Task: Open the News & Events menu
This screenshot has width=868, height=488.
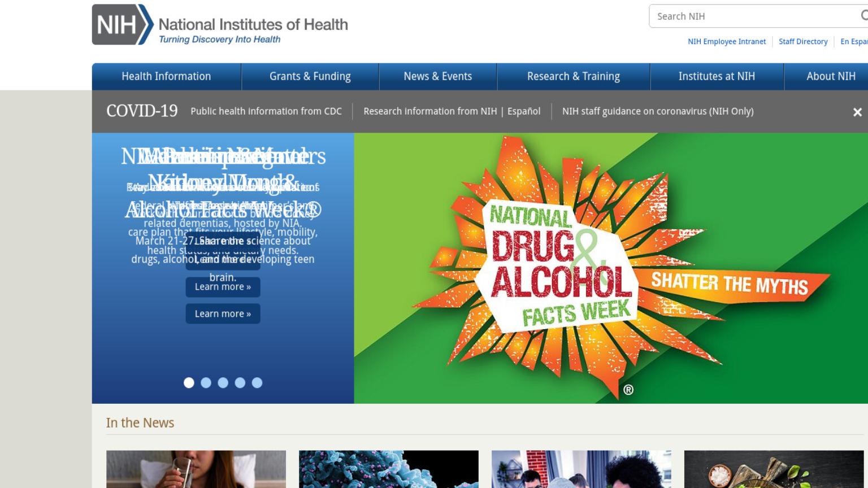Action: coord(438,76)
